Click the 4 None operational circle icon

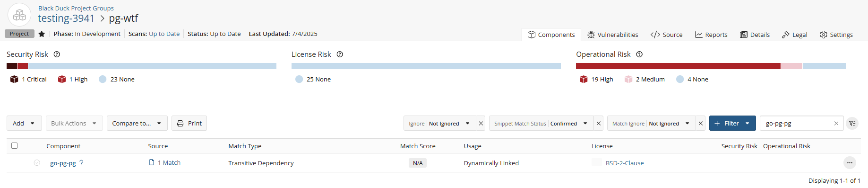click(680, 79)
